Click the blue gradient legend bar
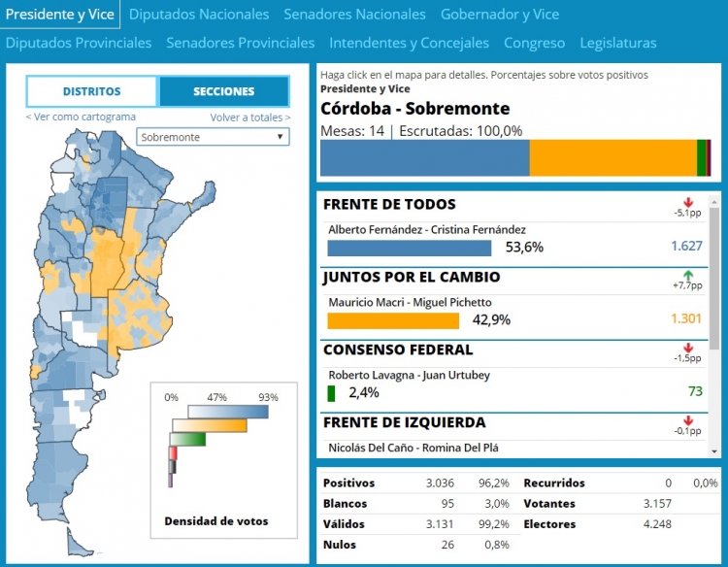 tap(228, 412)
